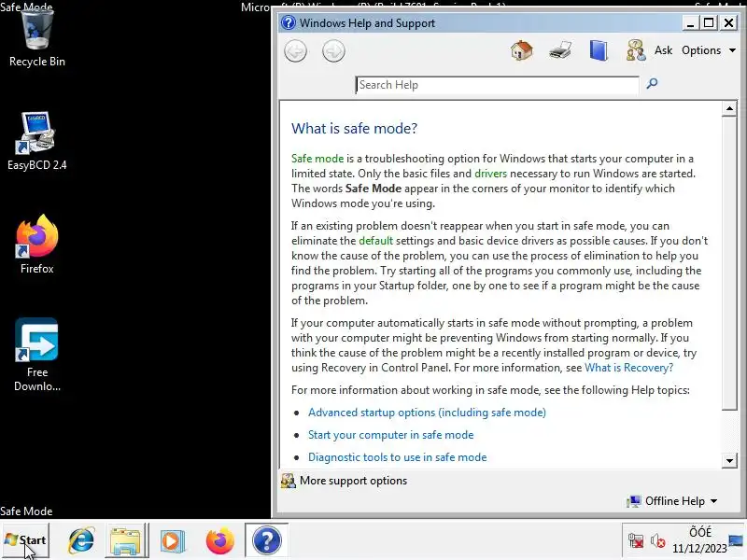This screenshot has width=747, height=560.
Task: Click the muted volume tray icon
Action: click(x=658, y=540)
